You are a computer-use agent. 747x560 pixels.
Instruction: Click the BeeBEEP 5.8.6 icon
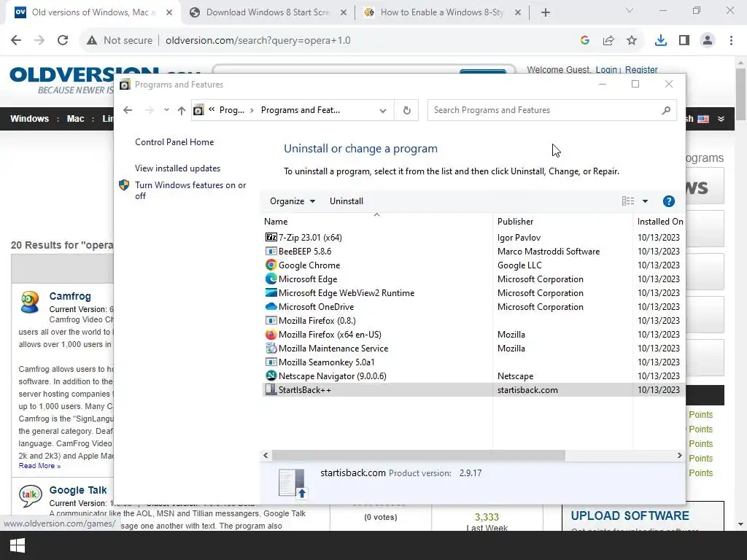pos(271,251)
